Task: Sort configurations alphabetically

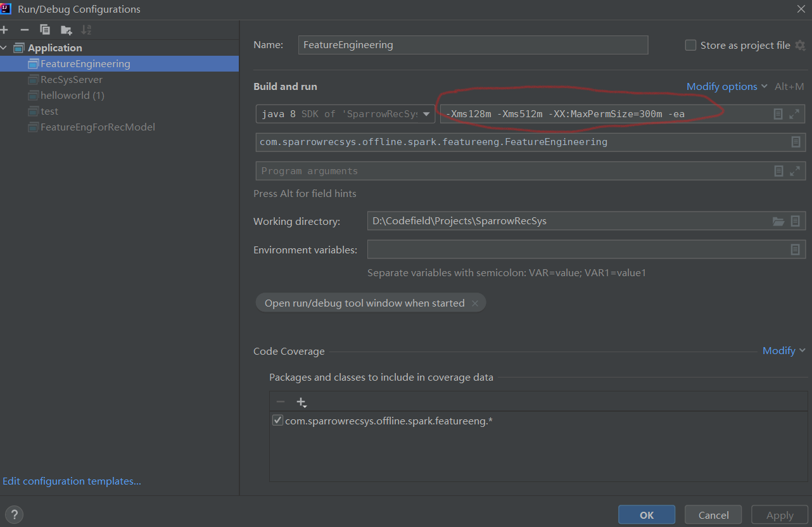Action: pyautogui.click(x=86, y=30)
